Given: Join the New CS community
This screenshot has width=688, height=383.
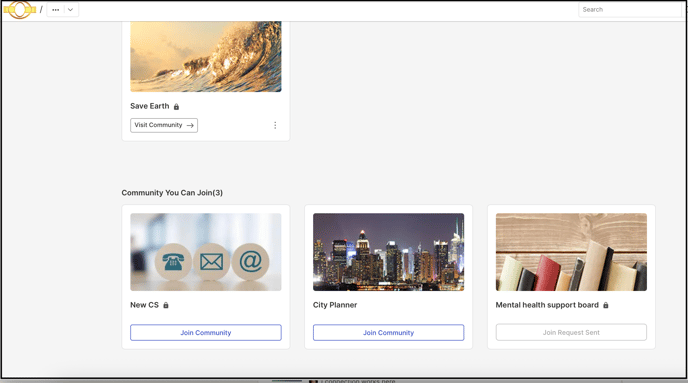Looking at the screenshot, I should [x=206, y=333].
